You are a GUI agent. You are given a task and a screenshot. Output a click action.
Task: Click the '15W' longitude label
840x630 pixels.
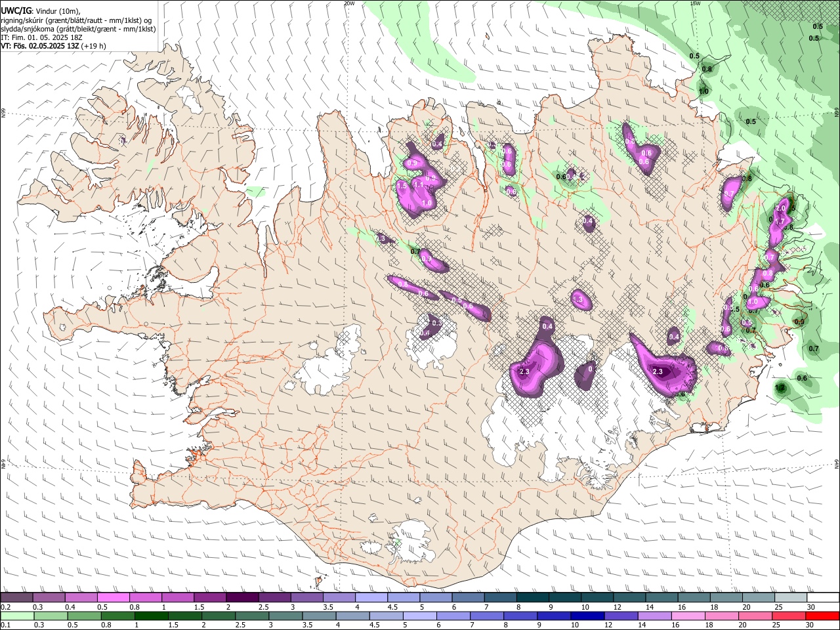(695, 3)
